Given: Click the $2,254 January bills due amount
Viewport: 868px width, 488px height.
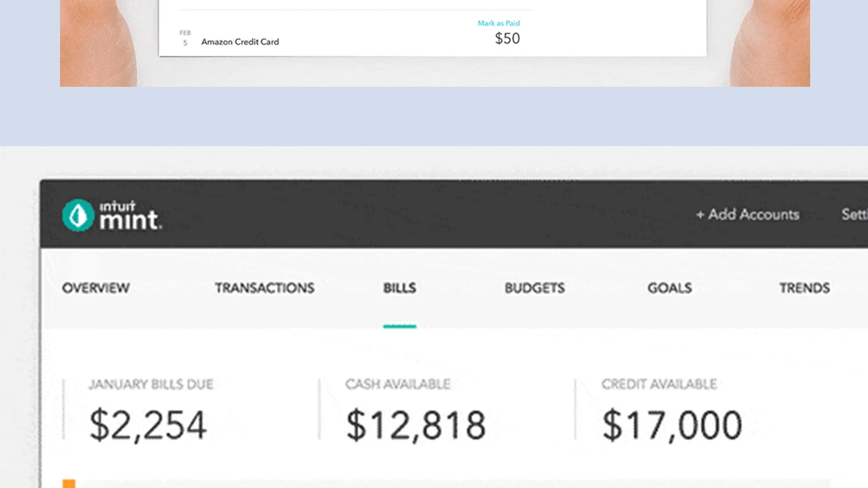Looking at the screenshot, I should pyautogui.click(x=148, y=425).
